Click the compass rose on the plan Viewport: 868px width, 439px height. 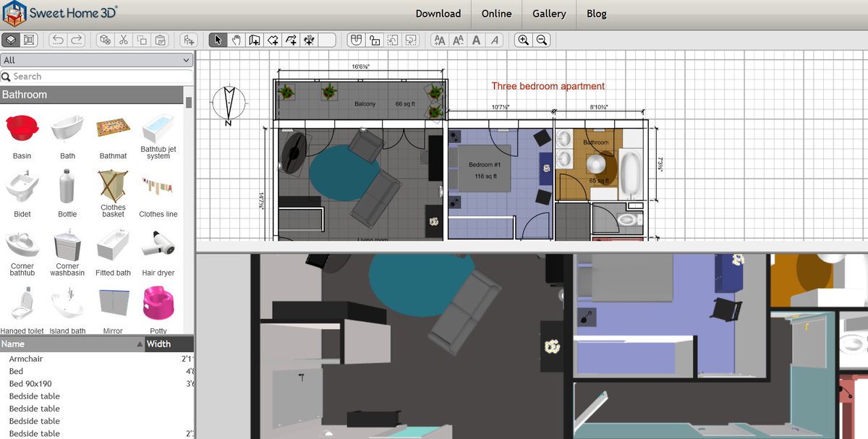click(x=229, y=105)
